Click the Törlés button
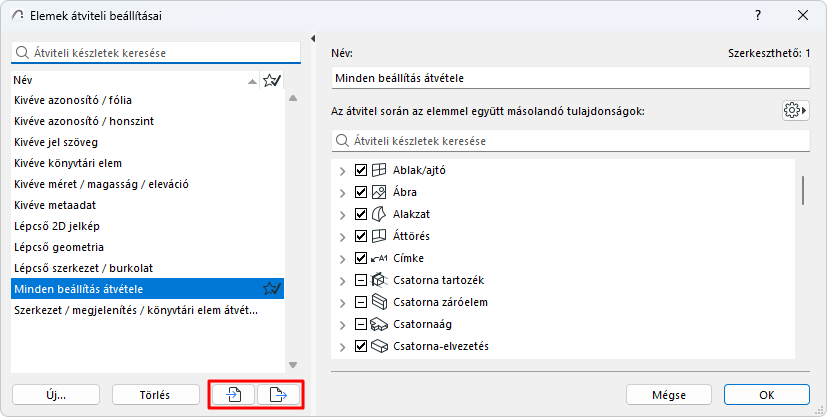Viewport: 827px width, 417px height. [x=155, y=395]
